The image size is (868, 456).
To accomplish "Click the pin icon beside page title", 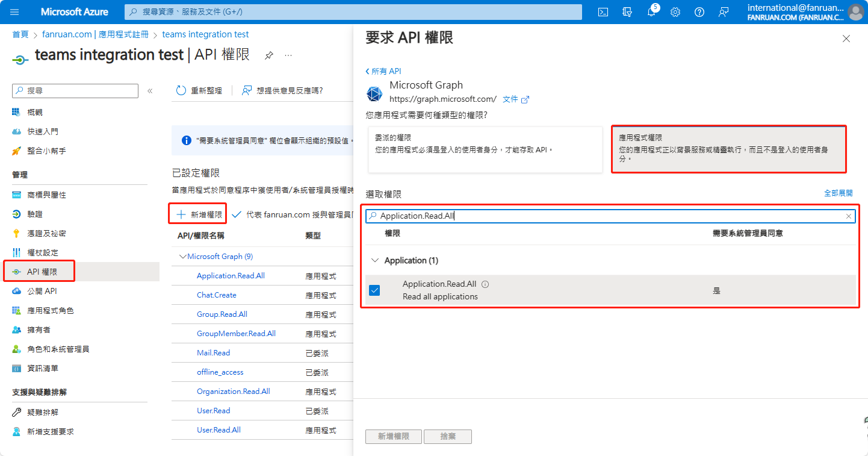I will point(269,55).
